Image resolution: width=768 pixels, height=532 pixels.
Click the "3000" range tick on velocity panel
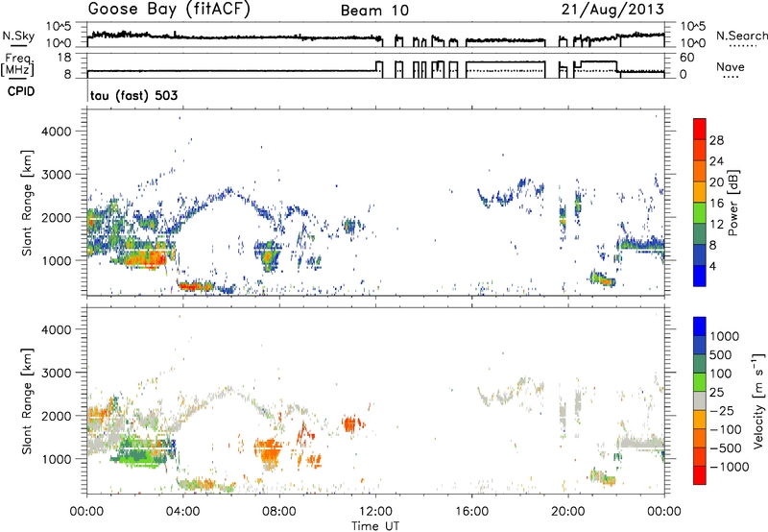[x=56, y=373]
